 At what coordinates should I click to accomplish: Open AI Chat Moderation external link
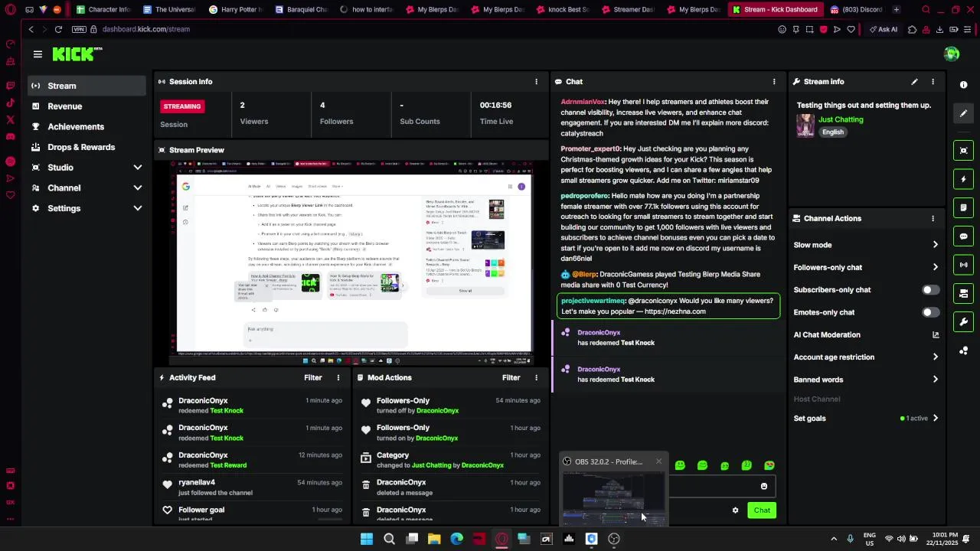pos(935,334)
